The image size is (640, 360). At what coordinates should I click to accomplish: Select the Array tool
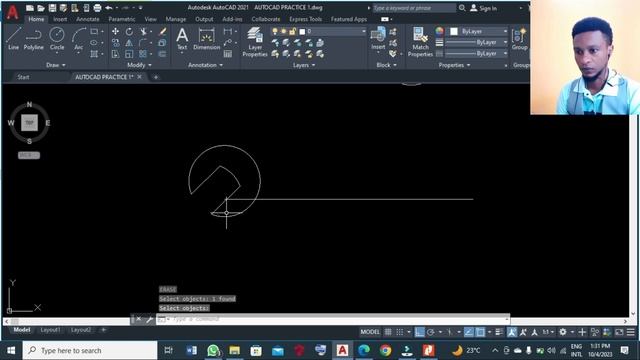[x=143, y=53]
